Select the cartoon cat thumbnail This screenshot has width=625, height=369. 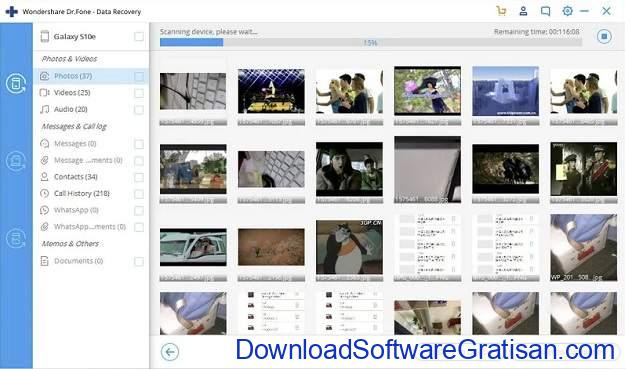349,247
